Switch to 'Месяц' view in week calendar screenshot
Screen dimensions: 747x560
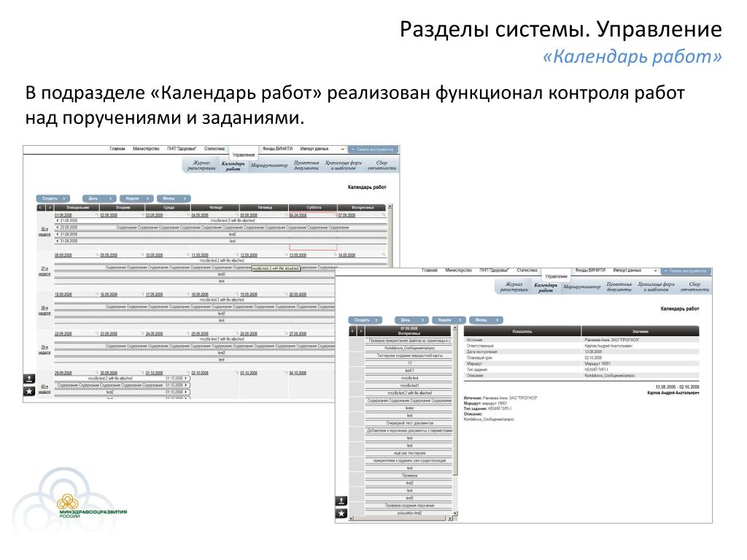point(174,198)
